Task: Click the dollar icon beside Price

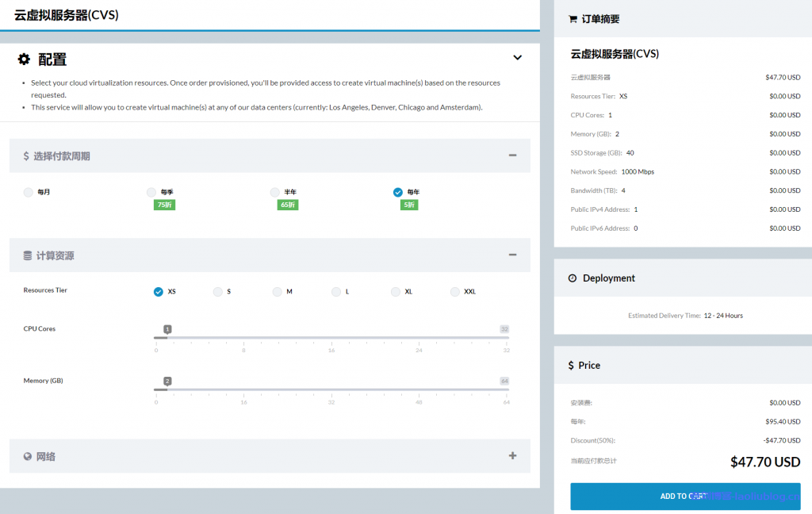Action: pyautogui.click(x=571, y=366)
